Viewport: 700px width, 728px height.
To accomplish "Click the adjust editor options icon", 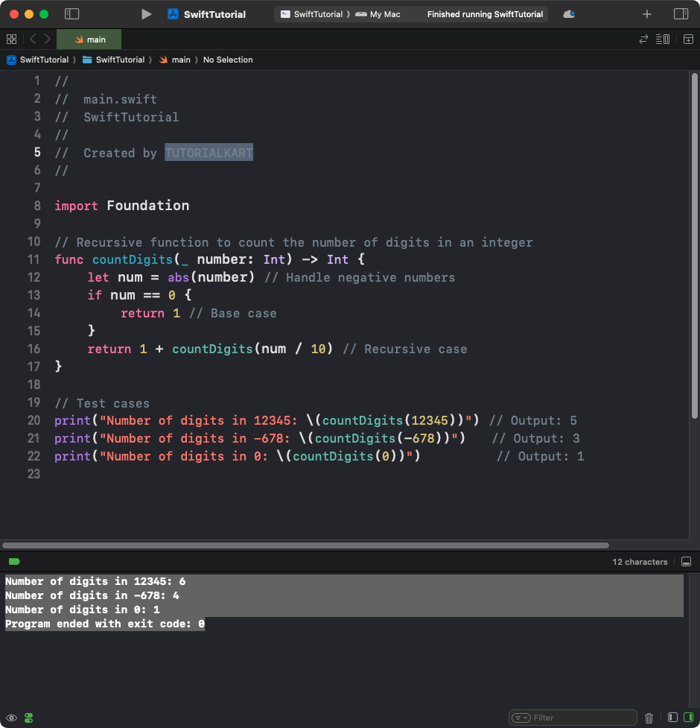I will pos(663,39).
